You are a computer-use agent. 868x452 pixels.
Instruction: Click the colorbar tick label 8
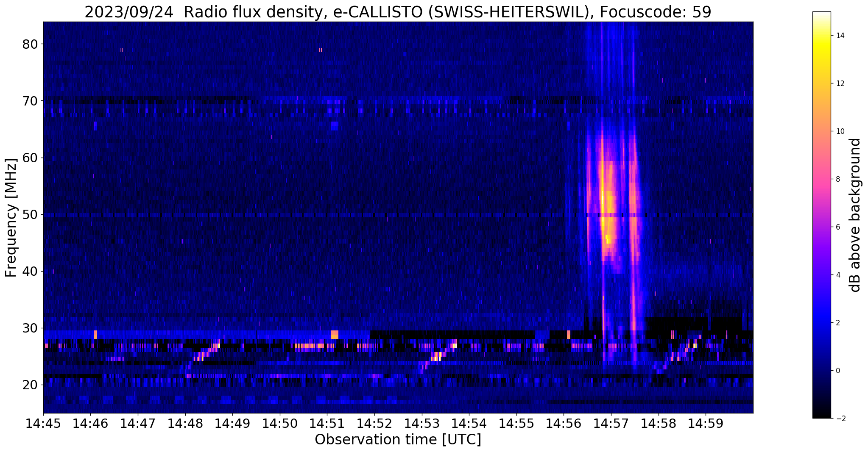(x=837, y=179)
